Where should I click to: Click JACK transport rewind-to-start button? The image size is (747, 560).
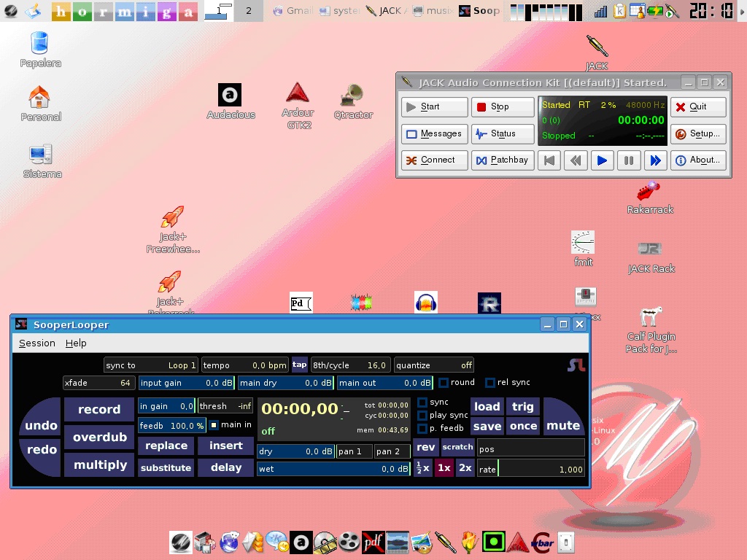coord(549,160)
